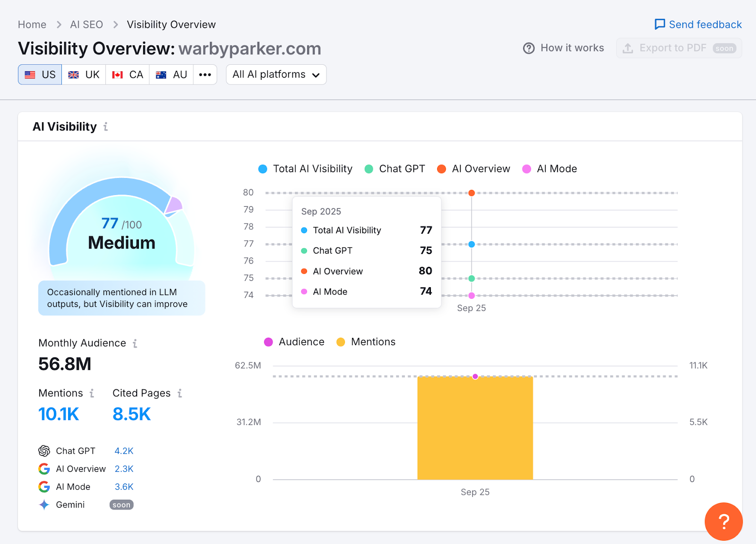Viewport: 756px width, 544px height.
Task: Select the CA country tab
Action: [x=127, y=74]
